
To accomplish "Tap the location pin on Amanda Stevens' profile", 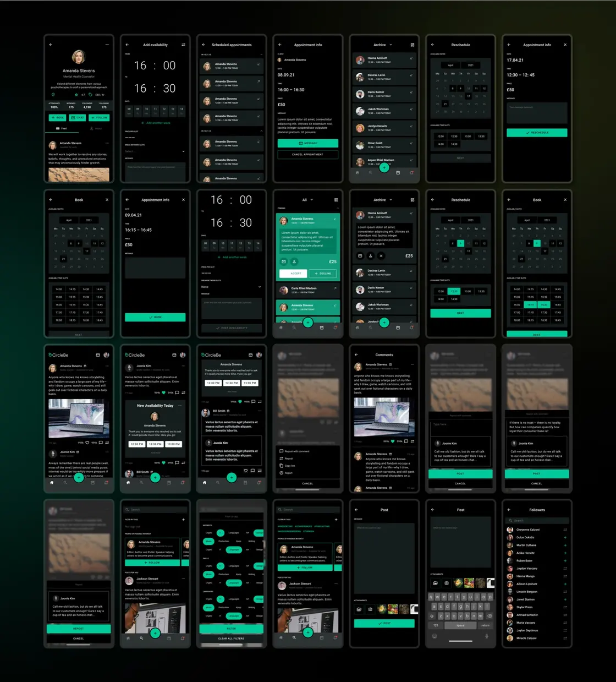I will [x=53, y=95].
